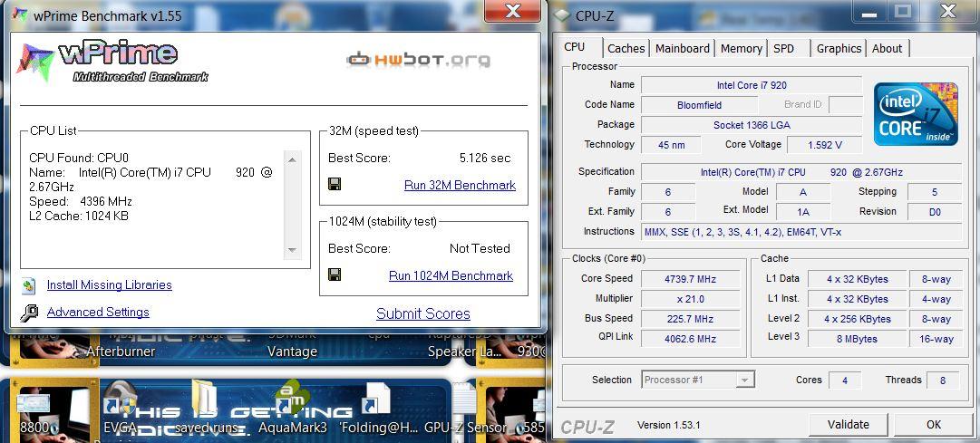Click the Intel Core i7 inside logo
The height and width of the screenshot is (443, 980).
pos(916,113)
